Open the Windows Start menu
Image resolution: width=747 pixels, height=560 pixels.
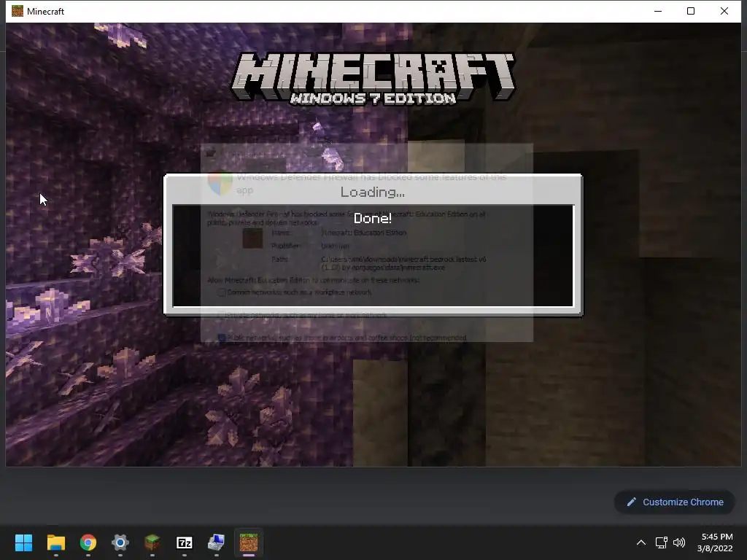23,542
